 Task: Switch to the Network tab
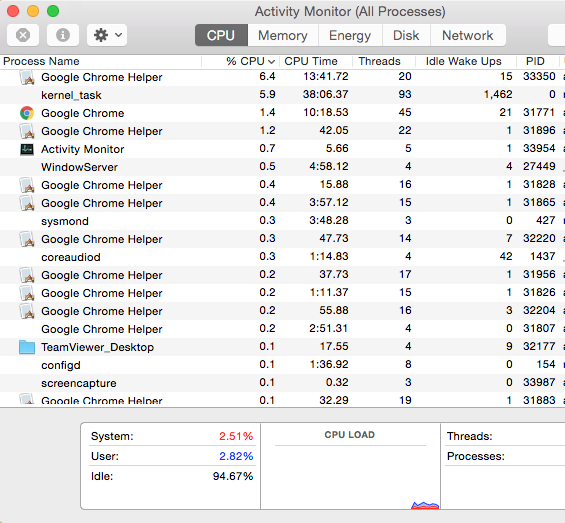tap(468, 35)
